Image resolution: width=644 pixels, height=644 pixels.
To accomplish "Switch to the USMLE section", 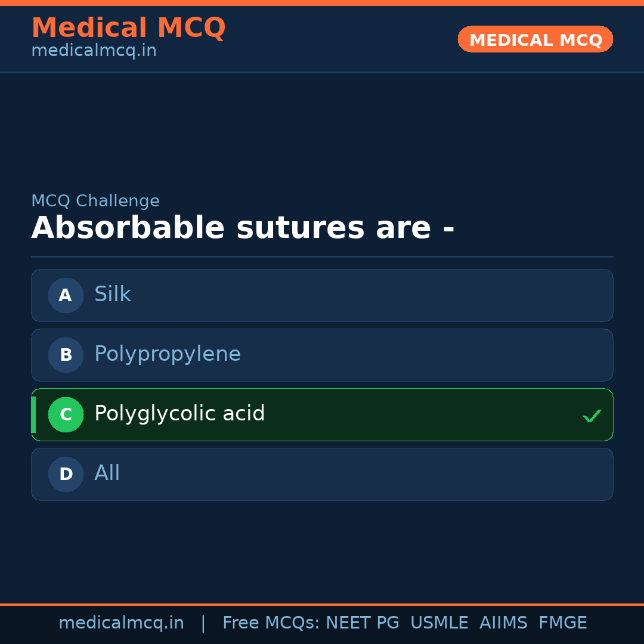I will tap(439, 623).
